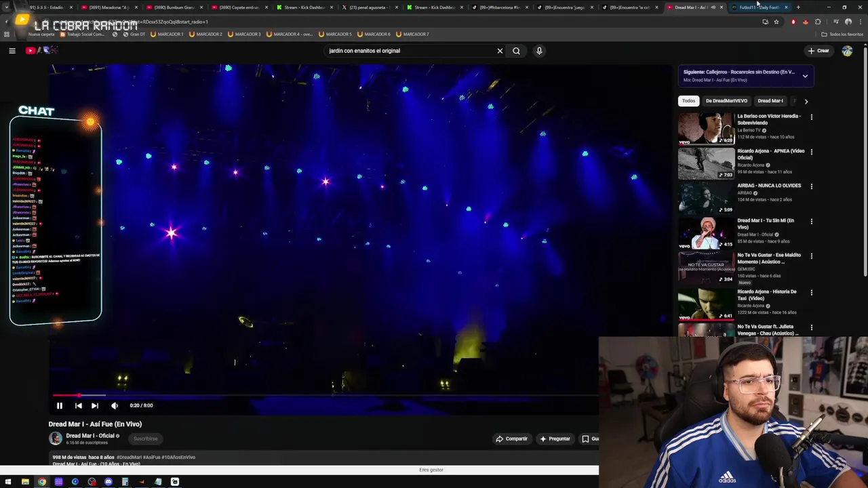Open options for AIRBAG Nunca Lo Olvides

coord(811,186)
